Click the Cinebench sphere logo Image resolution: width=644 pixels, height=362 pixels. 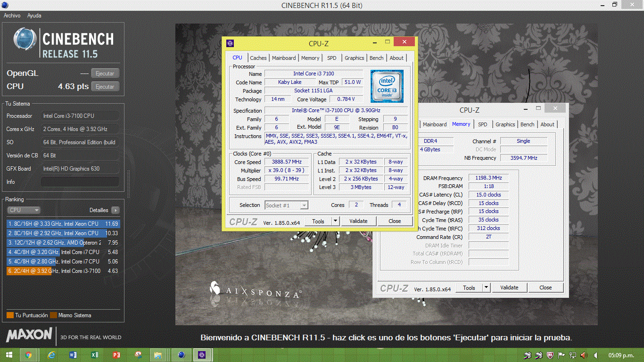(25, 39)
